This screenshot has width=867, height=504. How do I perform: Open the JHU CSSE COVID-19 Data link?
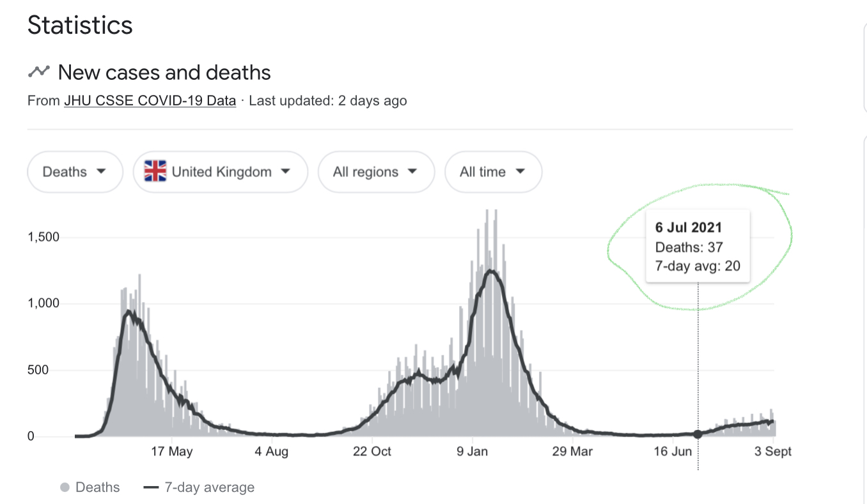point(150,100)
